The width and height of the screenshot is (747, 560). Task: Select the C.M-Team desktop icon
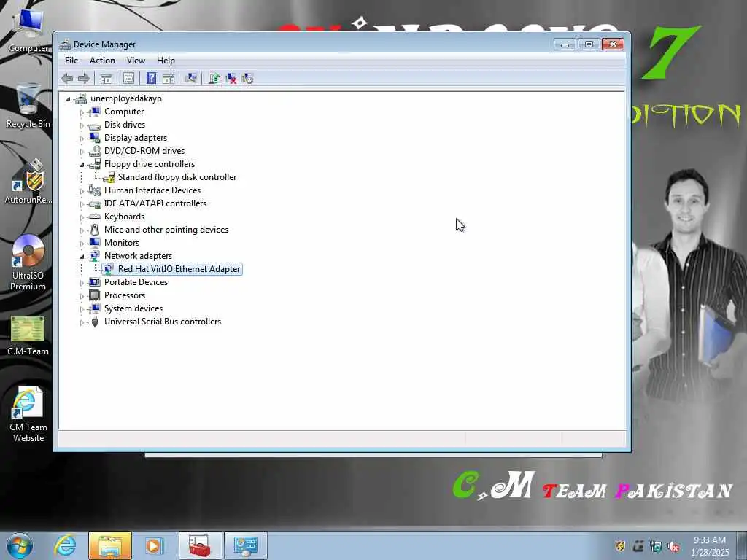28,335
